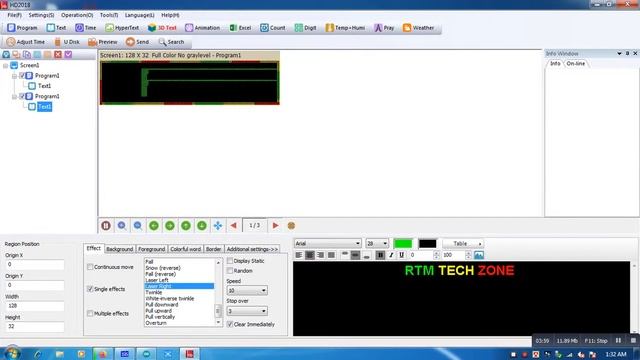This screenshot has width=640, height=360.
Task: Add a Pray region
Action: (x=384, y=28)
